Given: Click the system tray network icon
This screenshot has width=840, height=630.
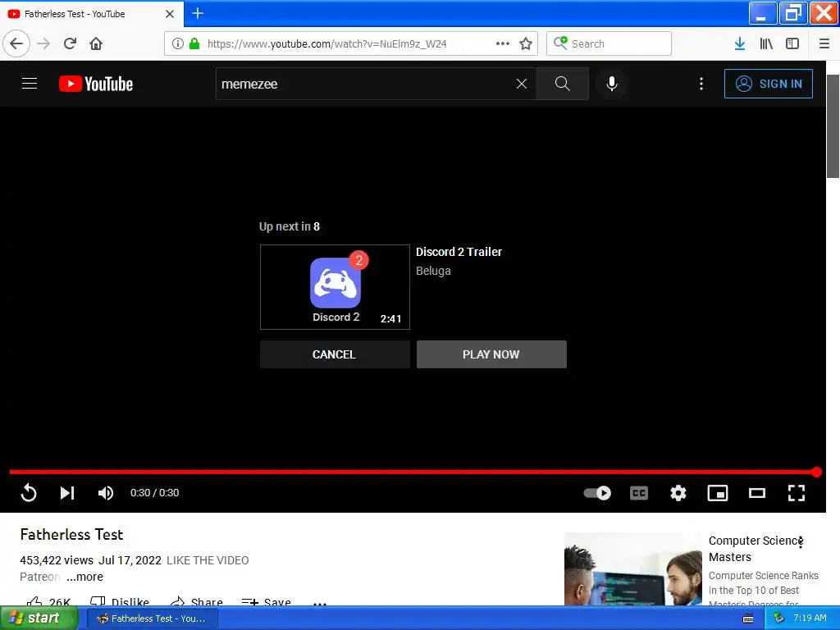Looking at the screenshot, I should 779,619.
